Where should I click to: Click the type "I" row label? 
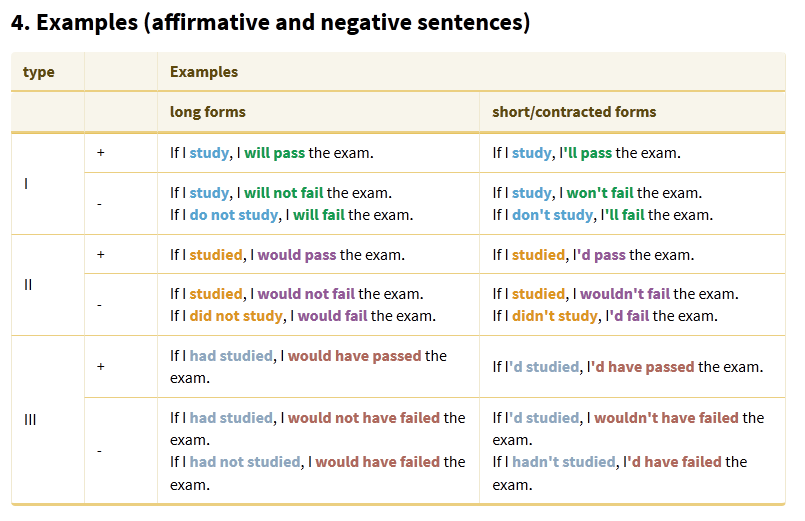click(25, 183)
